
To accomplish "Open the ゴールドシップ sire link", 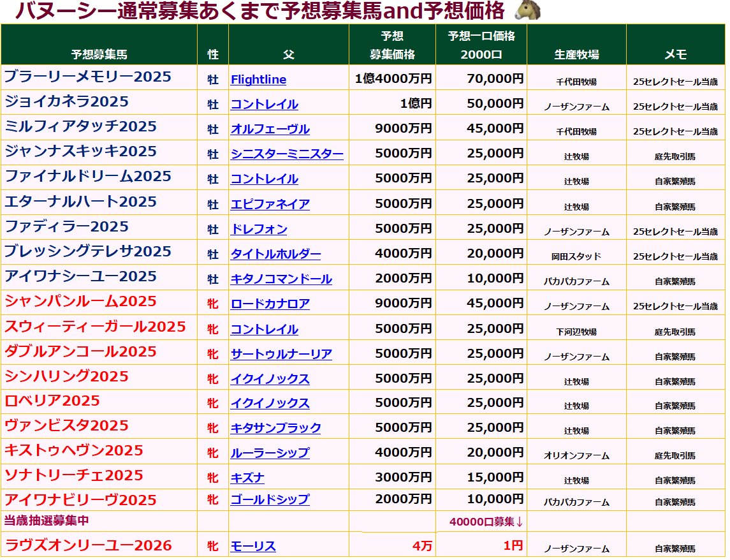I will [270, 499].
